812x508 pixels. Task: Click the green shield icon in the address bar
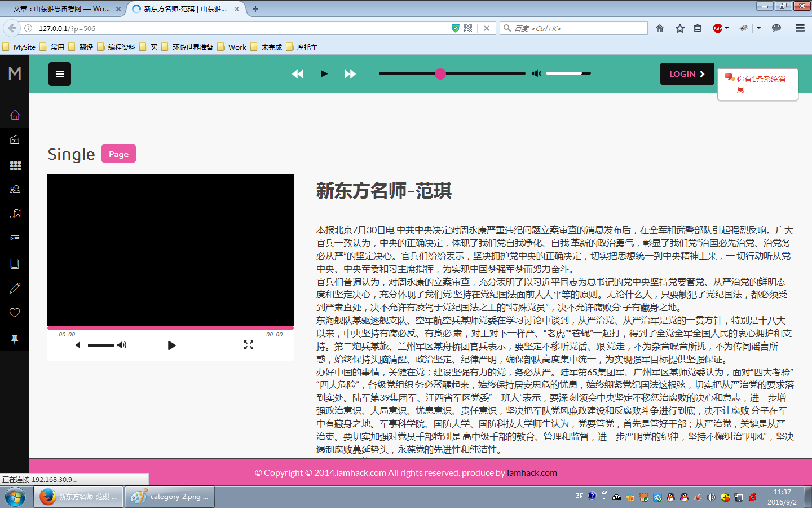(x=456, y=28)
